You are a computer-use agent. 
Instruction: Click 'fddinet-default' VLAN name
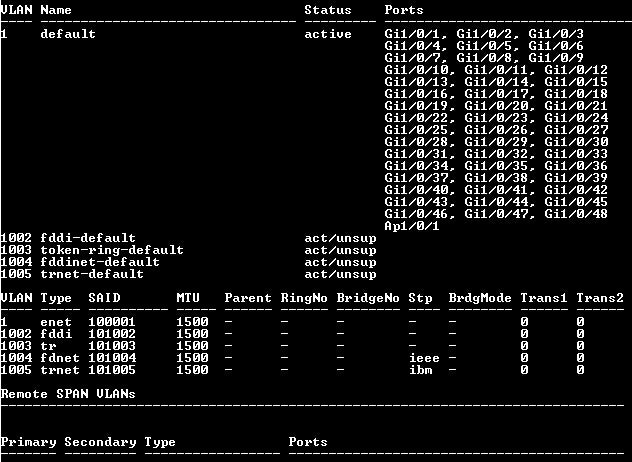tap(100, 262)
